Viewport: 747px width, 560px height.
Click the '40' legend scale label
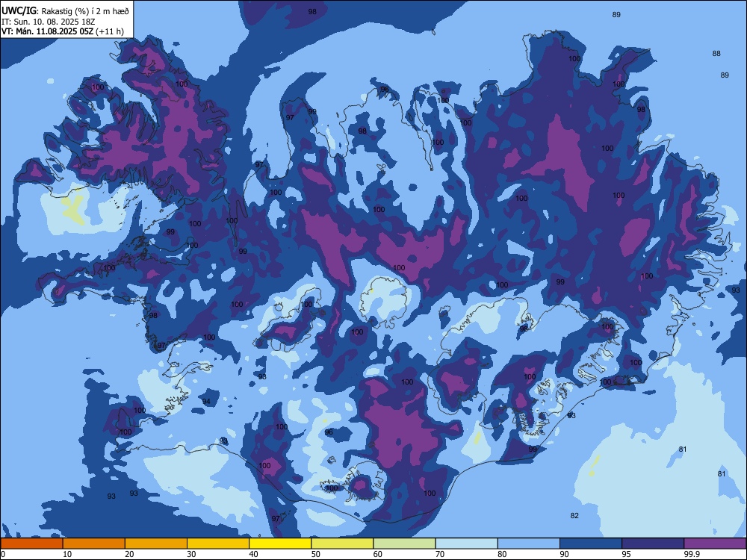pos(253,554)
